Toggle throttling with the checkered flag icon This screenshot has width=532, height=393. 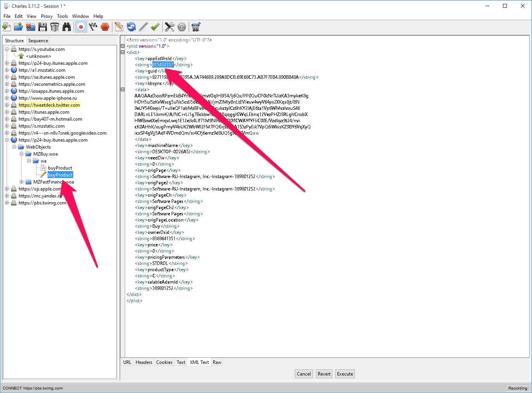coord(93,27)
